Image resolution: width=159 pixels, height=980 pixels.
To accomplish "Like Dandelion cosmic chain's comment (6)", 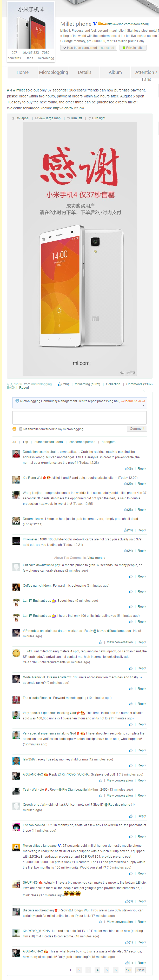I will [x=129, y=469].
